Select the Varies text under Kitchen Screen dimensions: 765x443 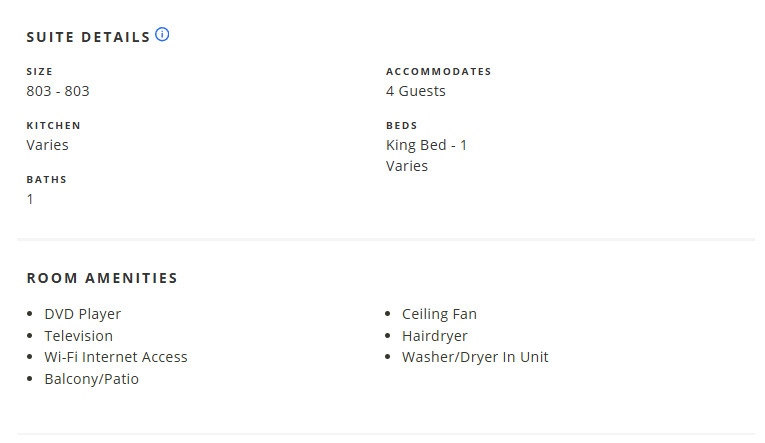click(x=47, y=145)
